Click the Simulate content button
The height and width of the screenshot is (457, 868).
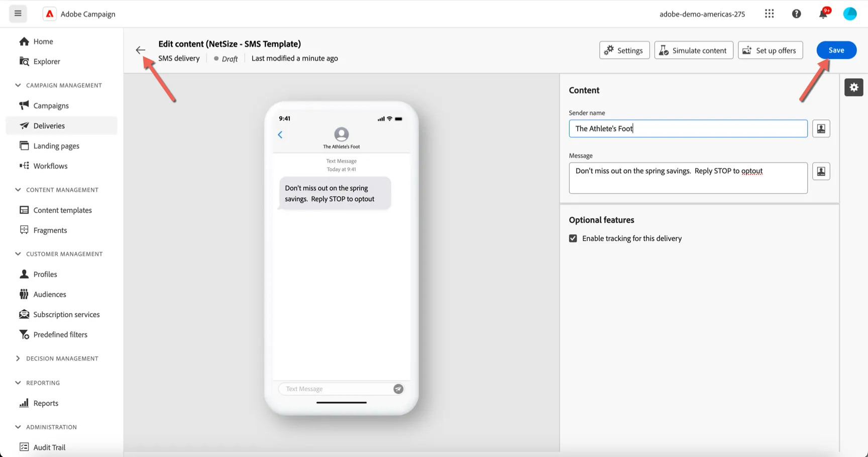tap(694, 50)
